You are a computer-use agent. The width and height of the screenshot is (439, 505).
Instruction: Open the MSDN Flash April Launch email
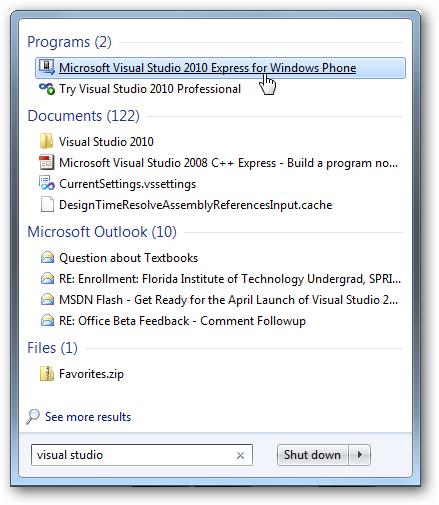click(219, 300)
